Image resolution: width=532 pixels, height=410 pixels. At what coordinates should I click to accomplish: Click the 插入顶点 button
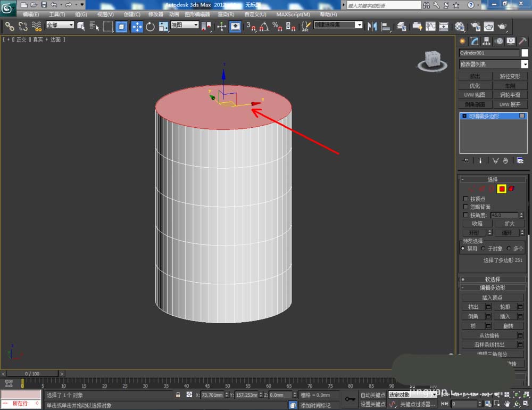click(492, 297)
